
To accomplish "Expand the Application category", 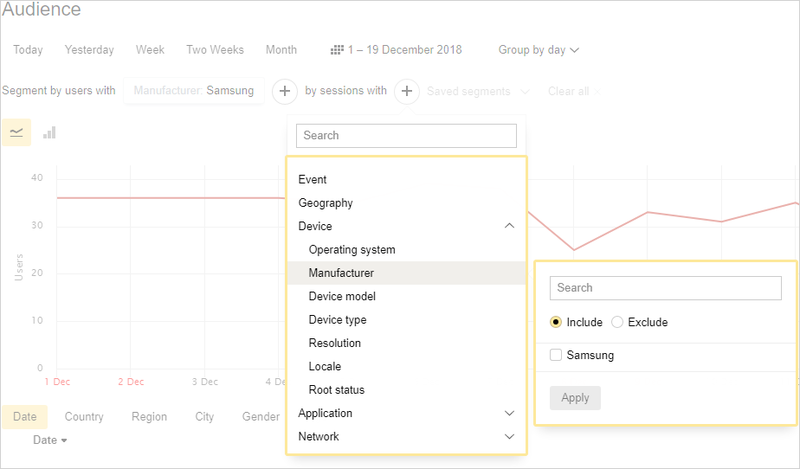I will (509, 413).
